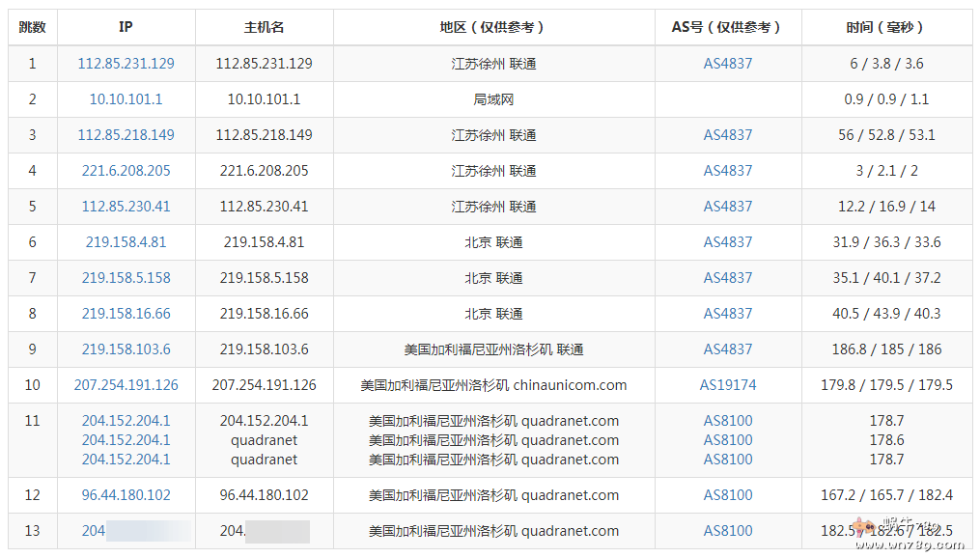Click the 10.10.101.1 IP link
The image size is (980, 558).
coord(126,99)
